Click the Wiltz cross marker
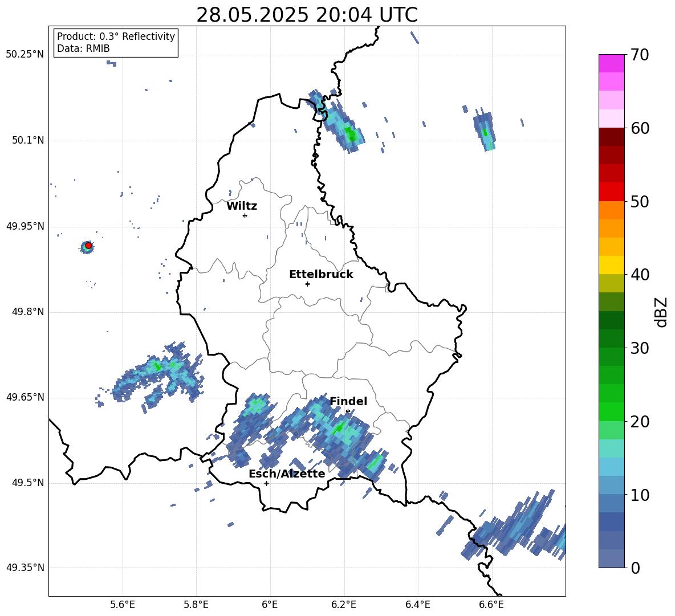 [245, 215]
